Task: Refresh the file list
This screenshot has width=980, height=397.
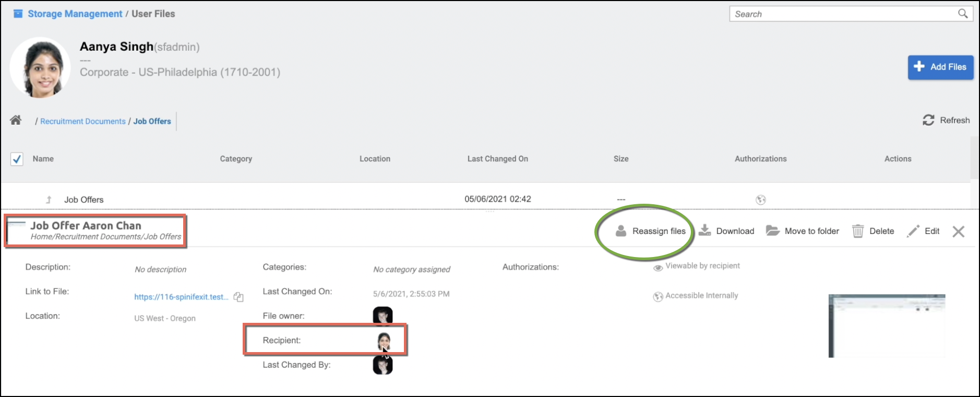Action: pos(946,120)
